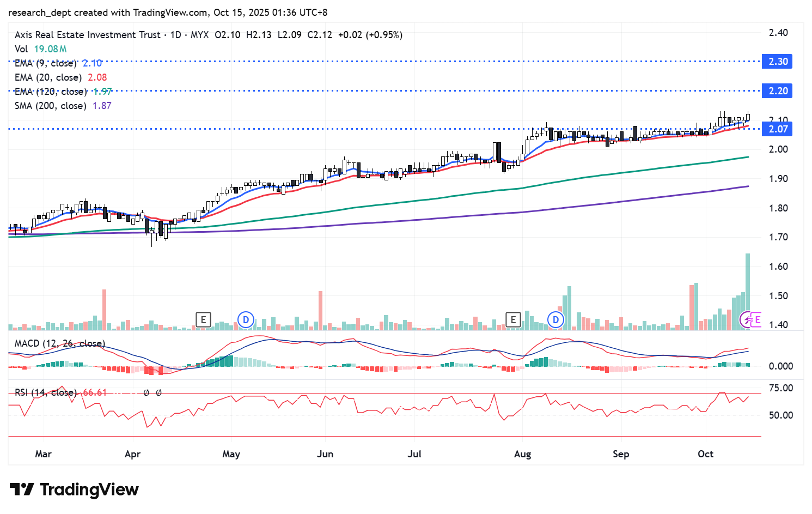
Task: Click the purple circular event icon
Action: click(746, 319)
